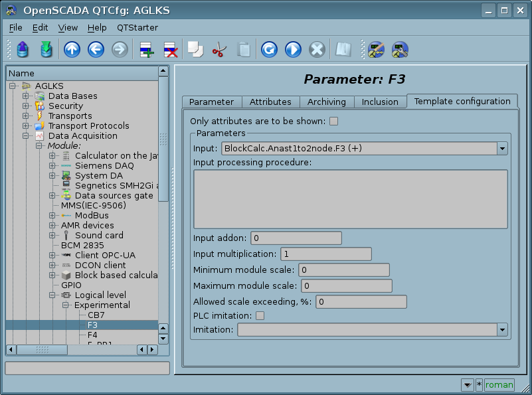The image size is (532, 395).
Task: Click the Start periodic update play icon
Action: [293, 50]
